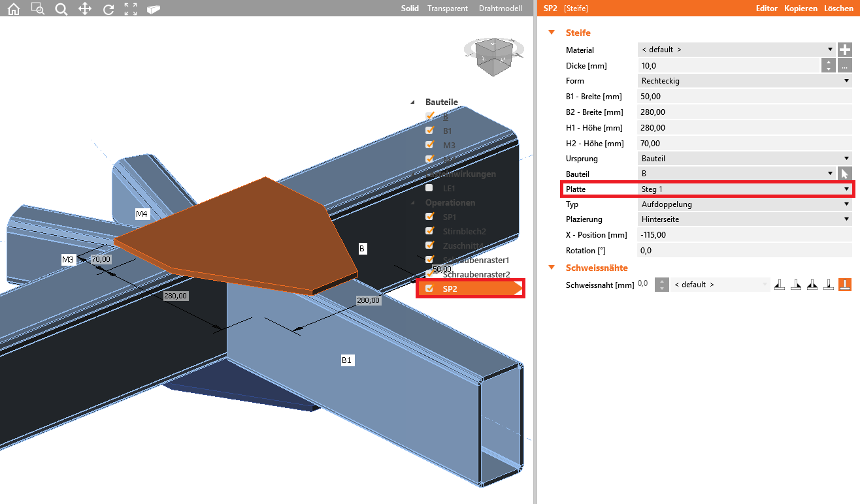Select Schraubenraster1 in Operationen list
The height and width of the screenshot is (504, 860).
(476, 260)
